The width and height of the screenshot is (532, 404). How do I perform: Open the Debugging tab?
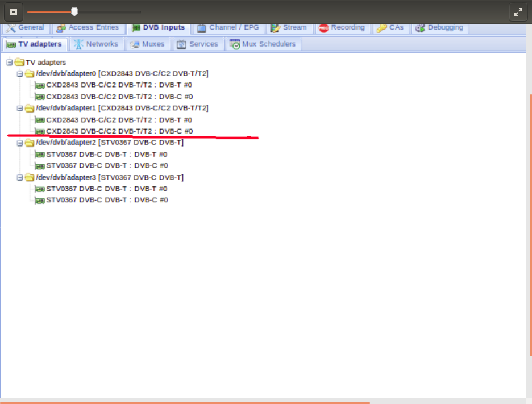440,27
